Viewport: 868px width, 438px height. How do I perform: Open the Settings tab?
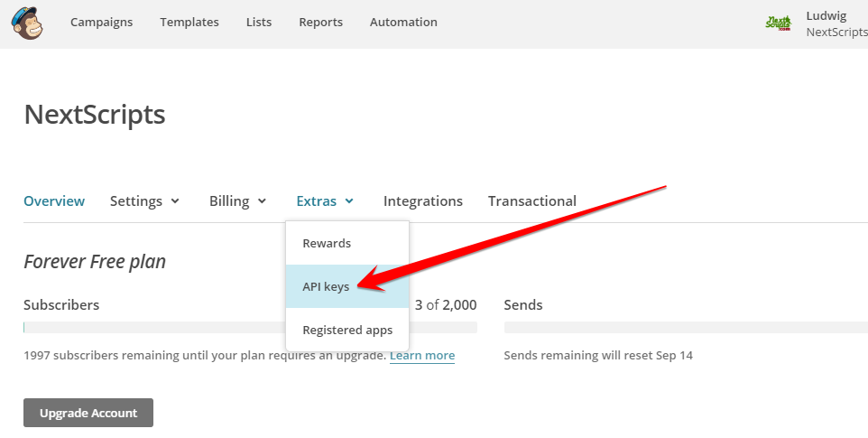point(136,201)
